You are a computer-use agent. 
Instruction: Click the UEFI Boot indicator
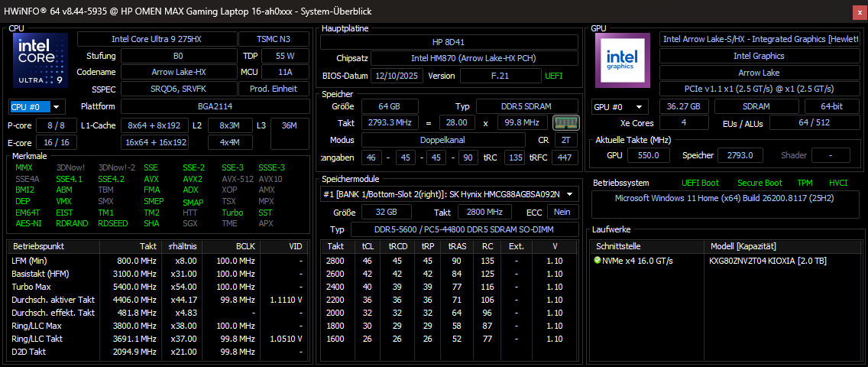point(700,183)
